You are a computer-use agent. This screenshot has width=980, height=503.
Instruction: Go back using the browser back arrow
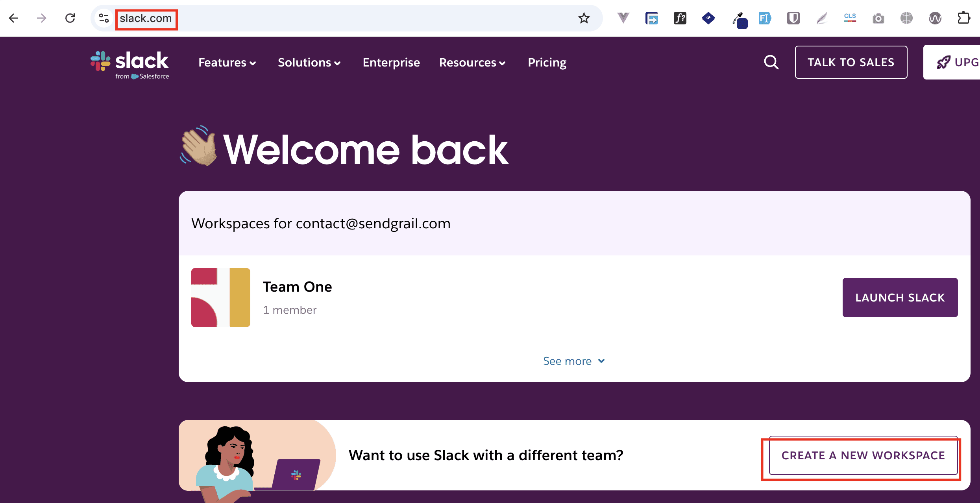(x=14, y=18)
